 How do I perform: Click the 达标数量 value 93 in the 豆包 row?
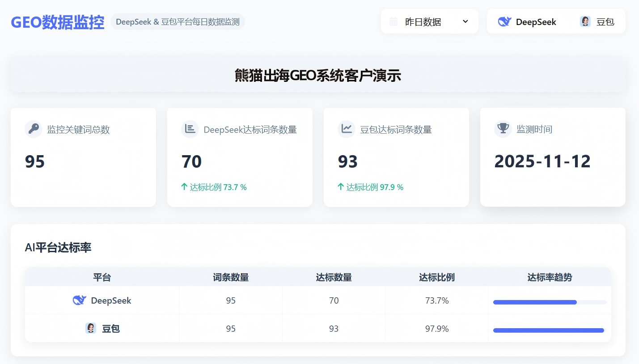click(x=334, y=329)
